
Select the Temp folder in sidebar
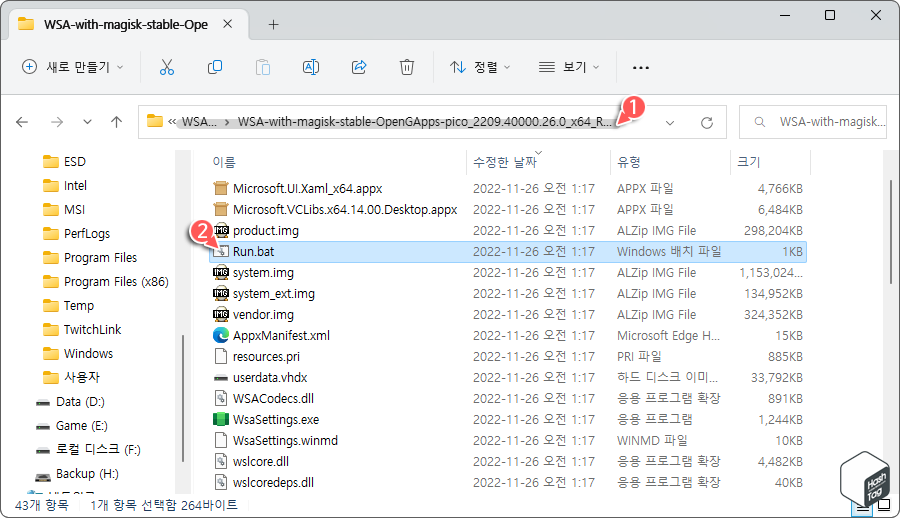point(68,306)
